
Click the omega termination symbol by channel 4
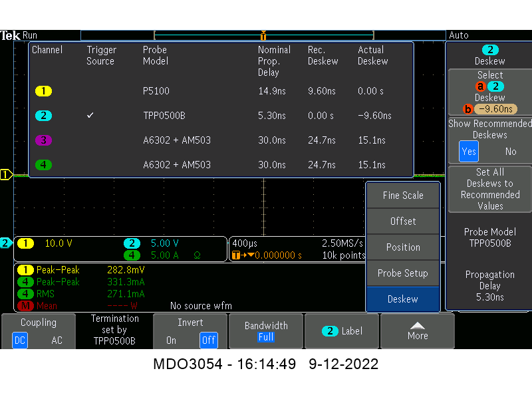pyautogui.click(x=197, y=255)
